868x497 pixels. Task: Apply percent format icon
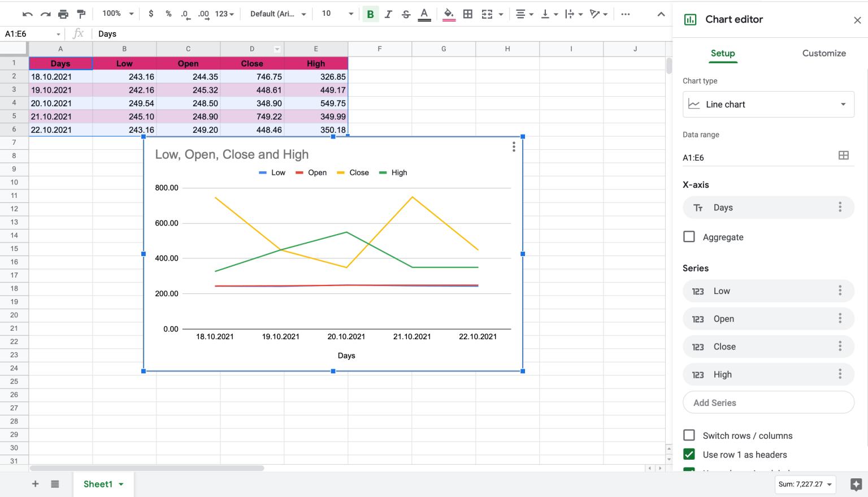pyautogui.click(x=168, y=14)
